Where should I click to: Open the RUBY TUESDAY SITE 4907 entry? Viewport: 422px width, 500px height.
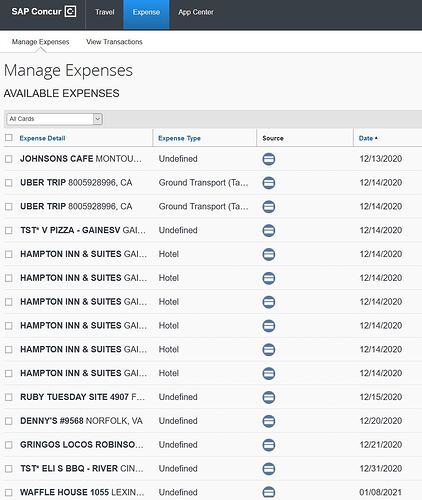click(x=82, y=397)
